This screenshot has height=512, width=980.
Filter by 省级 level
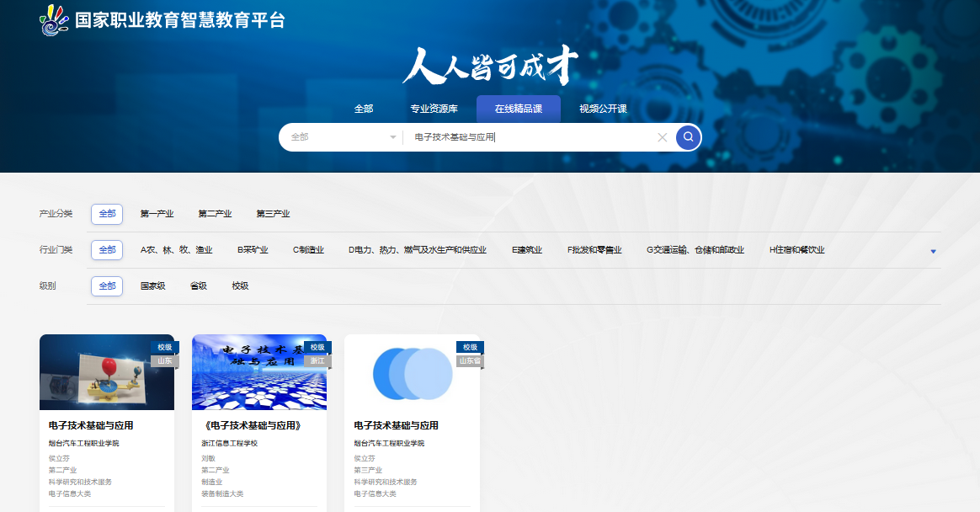199,286
